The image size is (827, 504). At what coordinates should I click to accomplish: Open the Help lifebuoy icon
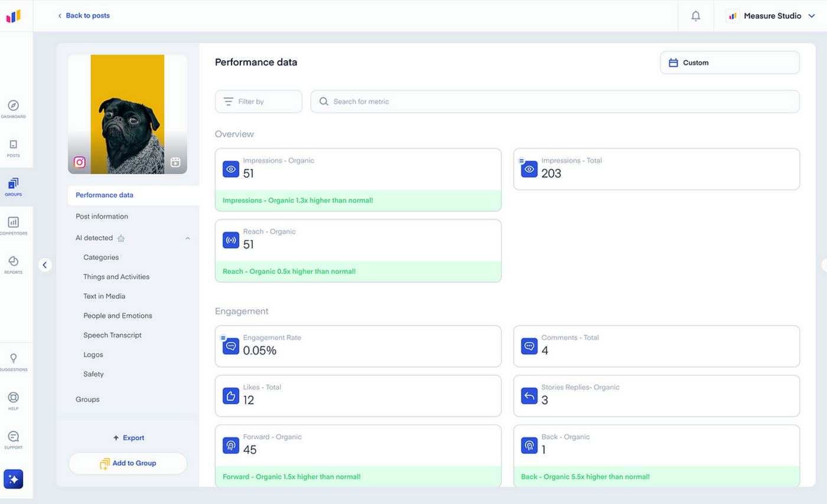tap(13, 398)
